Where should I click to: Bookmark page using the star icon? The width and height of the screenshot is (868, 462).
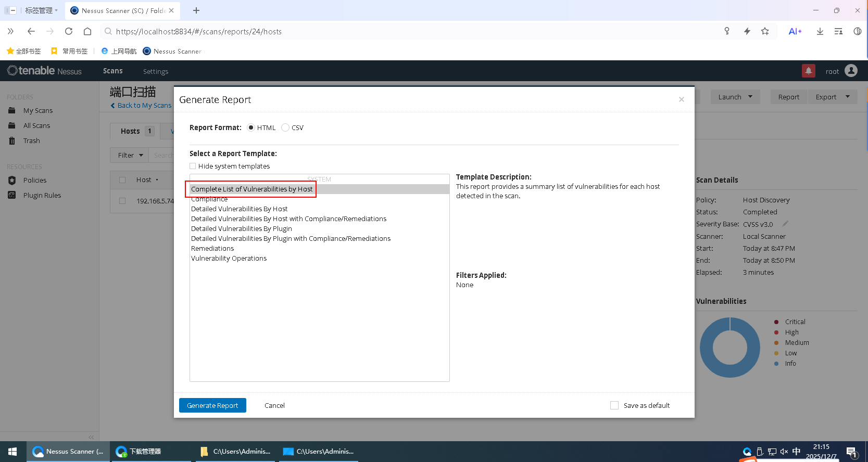coord(765,31)
